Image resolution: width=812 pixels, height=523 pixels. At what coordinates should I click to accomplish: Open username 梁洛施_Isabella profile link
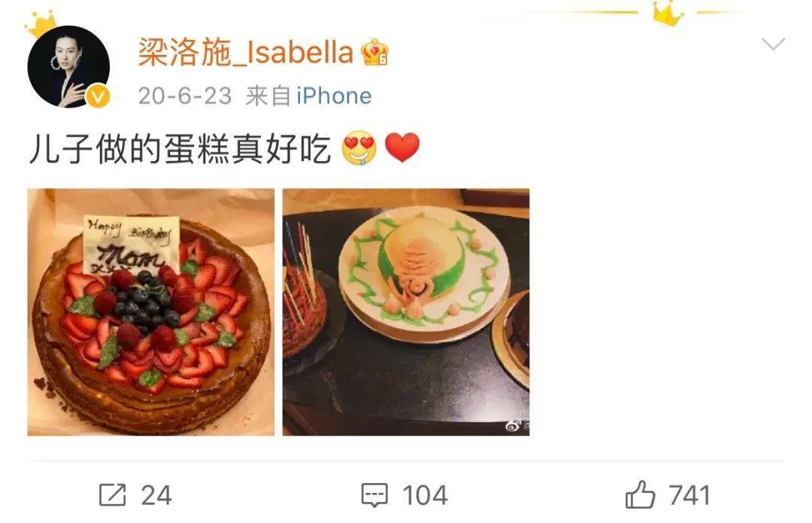[x=245, y=53]
